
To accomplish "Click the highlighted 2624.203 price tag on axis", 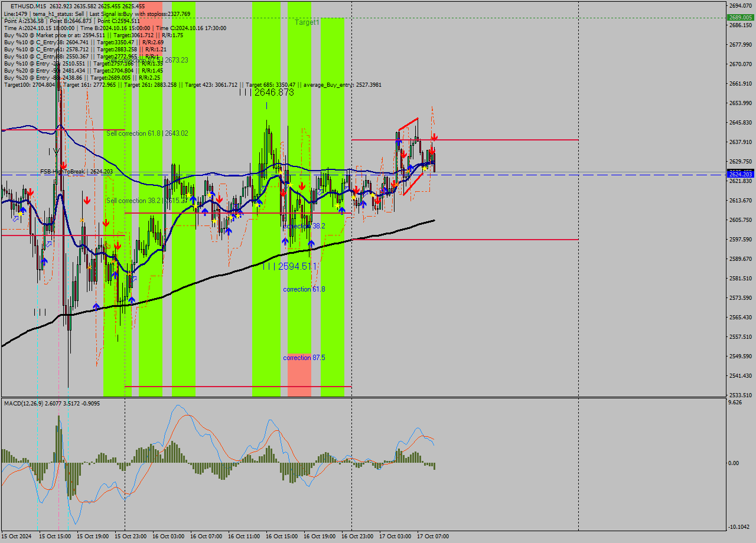I will pyautogui.click(x=740, y=174).
